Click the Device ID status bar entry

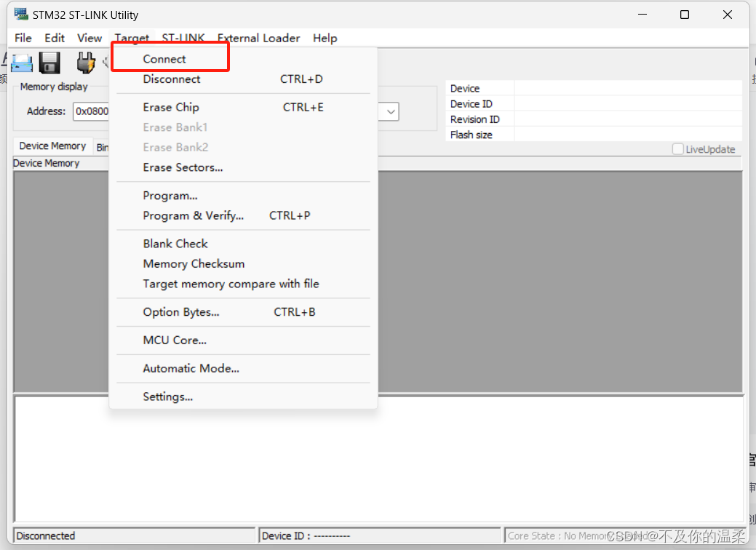point(379,535)
